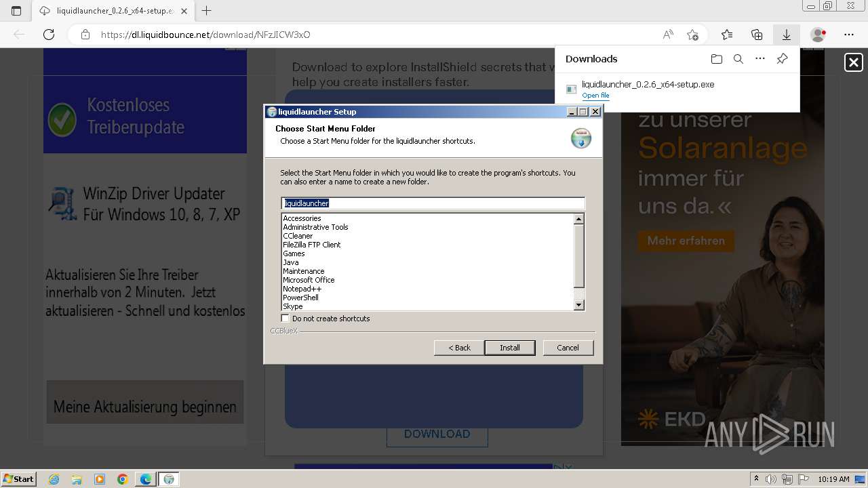Select PowerShell folder in list

click(x=300, y=298)
